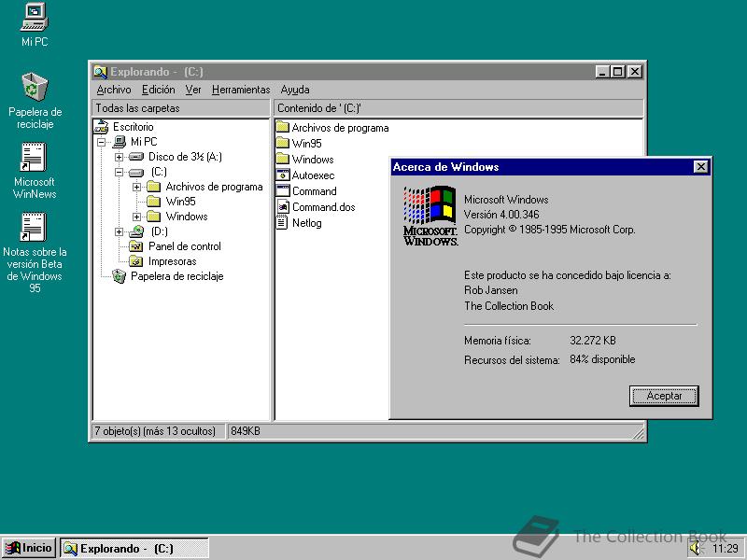Select the floppy Disco de 3½ (A:) drive icon
Viewport: 747px width, 560px height.
(x=136, y=157)
